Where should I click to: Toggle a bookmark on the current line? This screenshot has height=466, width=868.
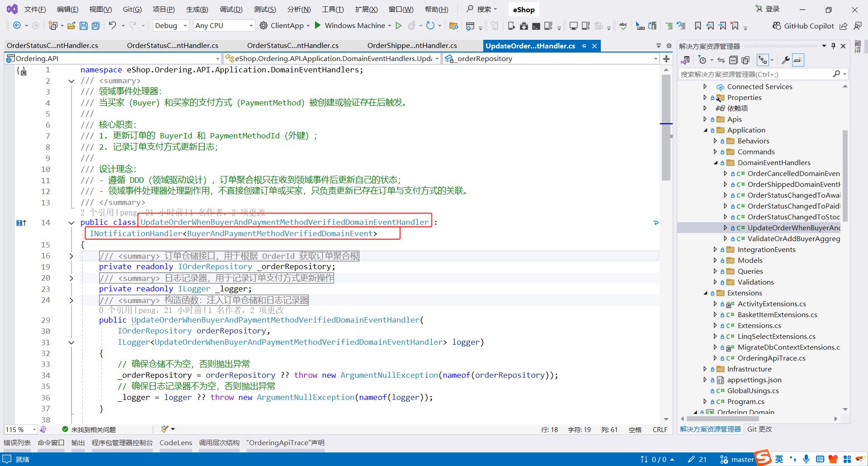click(x=698, y=26)
